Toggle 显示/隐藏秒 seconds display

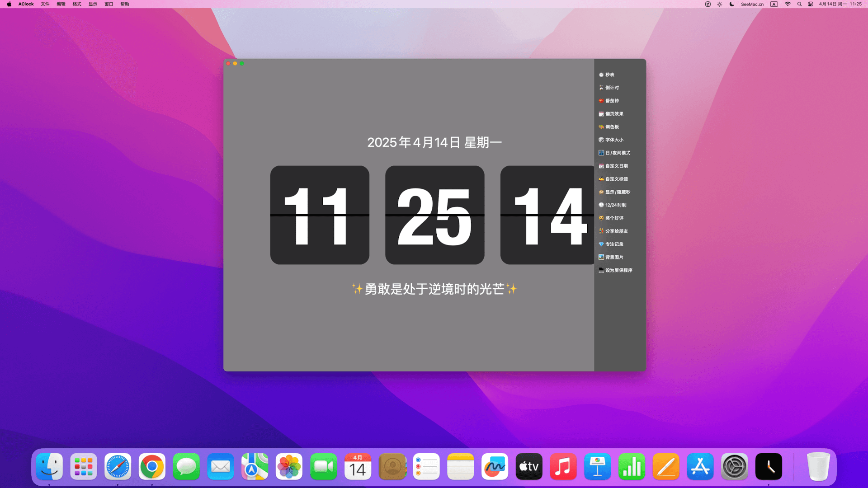click(617, 192)
